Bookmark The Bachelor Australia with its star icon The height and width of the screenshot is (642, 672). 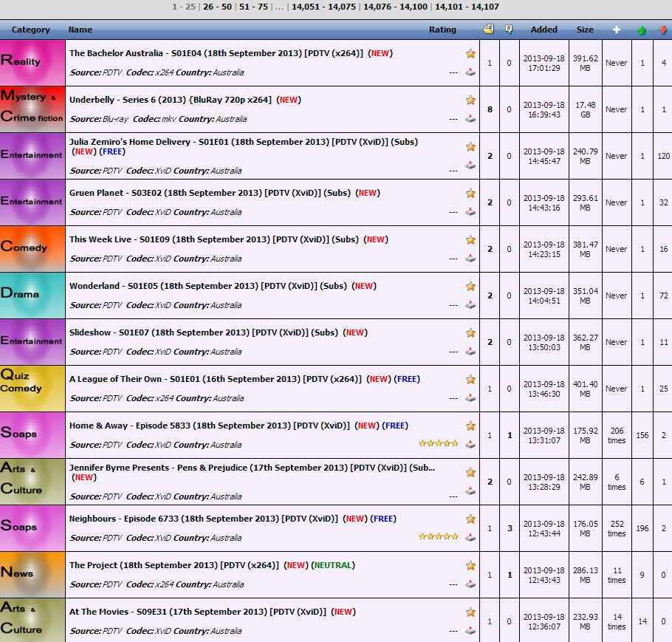click(x=470, y=54)
